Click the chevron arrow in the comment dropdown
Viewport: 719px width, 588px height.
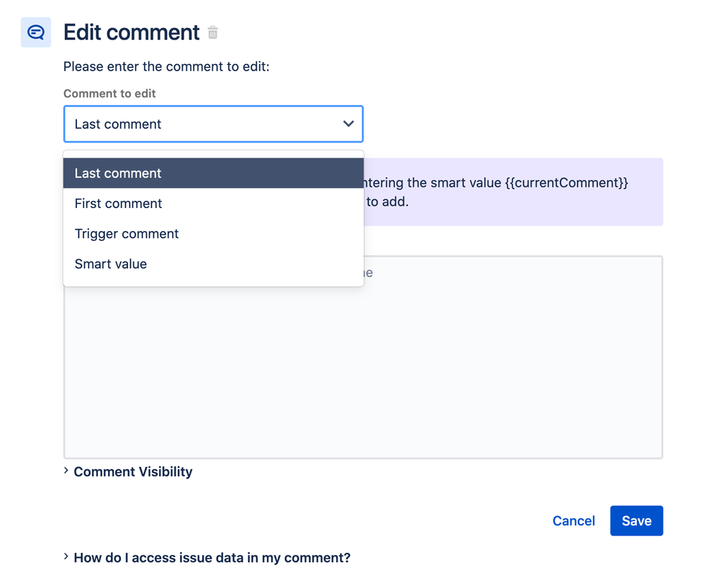coord(348,124)
